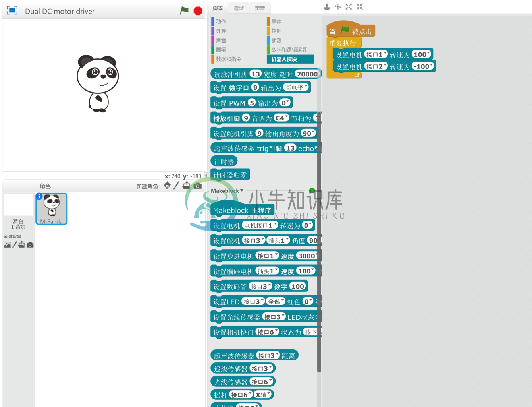Paint a new sprite icon

176,186
